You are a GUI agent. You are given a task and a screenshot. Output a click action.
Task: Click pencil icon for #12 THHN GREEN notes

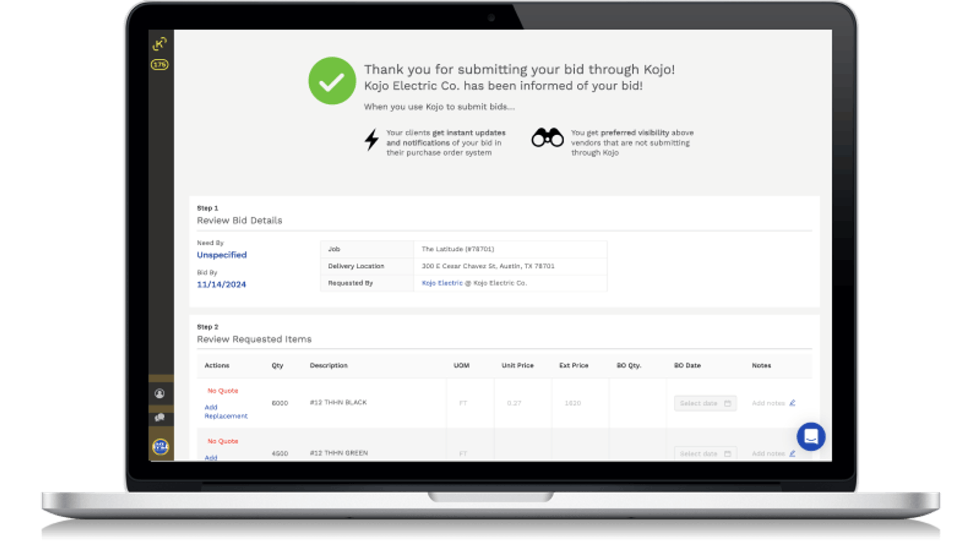click(792, 454)
